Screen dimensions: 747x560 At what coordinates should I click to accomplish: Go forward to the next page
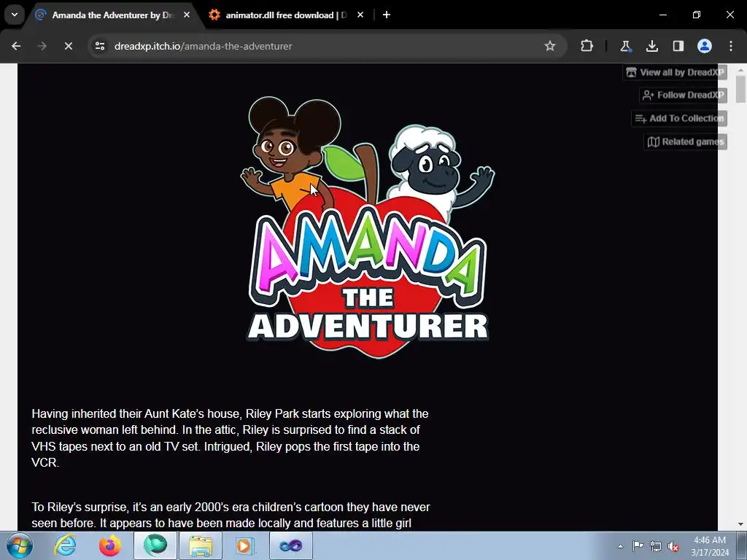click(x=42, y=46)
